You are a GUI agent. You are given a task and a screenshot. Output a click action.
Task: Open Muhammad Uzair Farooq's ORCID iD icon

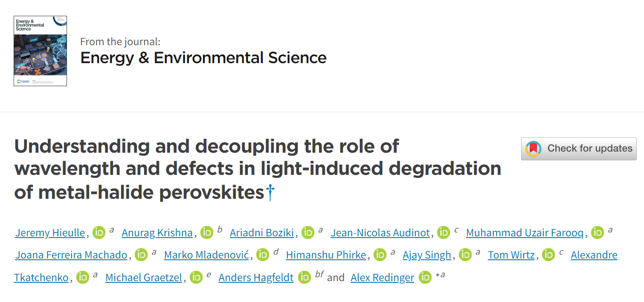tap(598, 232)
